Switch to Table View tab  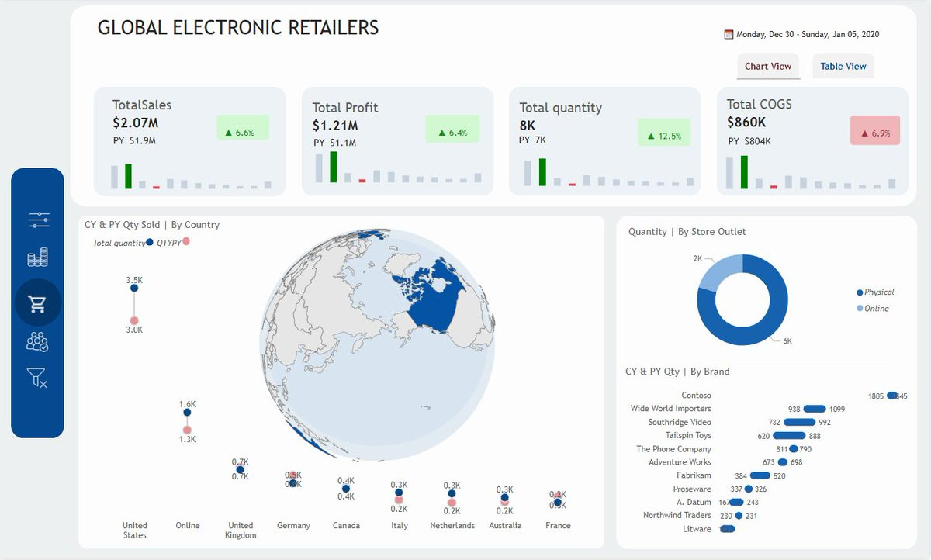pyautogui.click(x=843, y=66)
